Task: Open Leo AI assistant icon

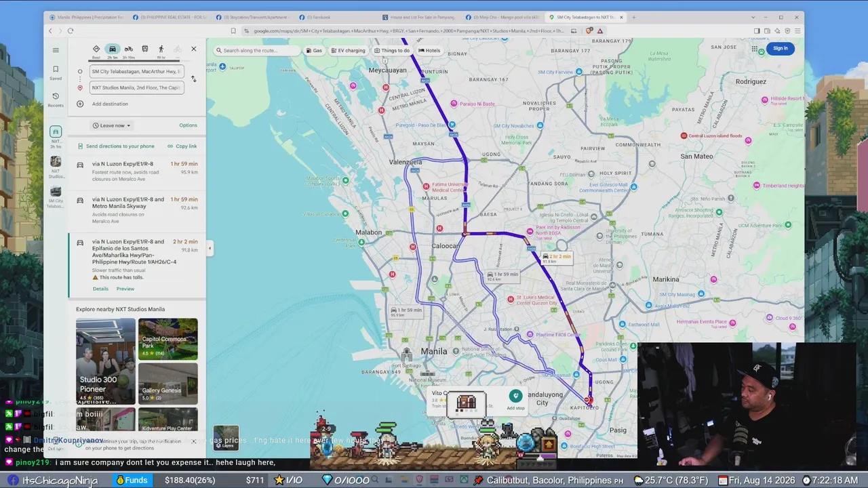Action: [x=777, y=30]
